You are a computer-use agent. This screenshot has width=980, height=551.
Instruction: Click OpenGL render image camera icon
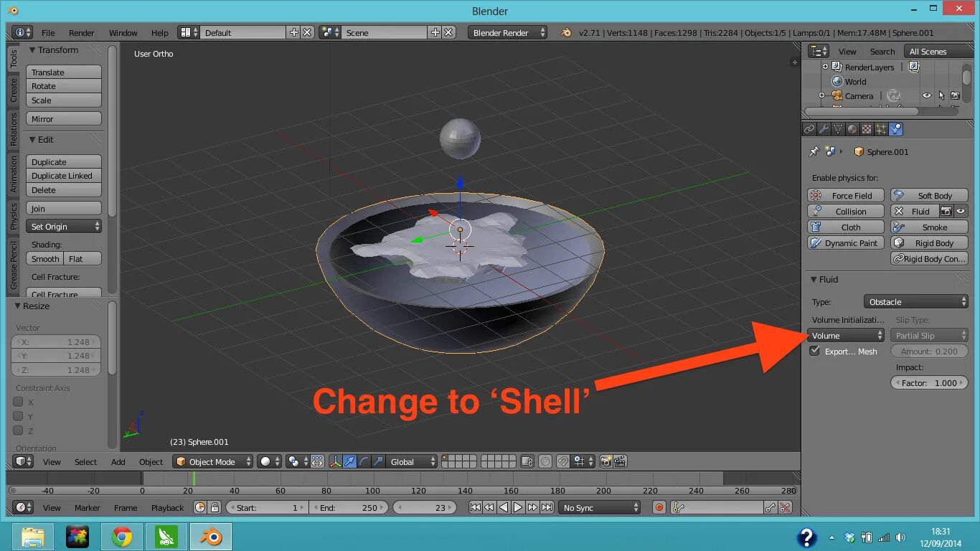tap(606, 461)
